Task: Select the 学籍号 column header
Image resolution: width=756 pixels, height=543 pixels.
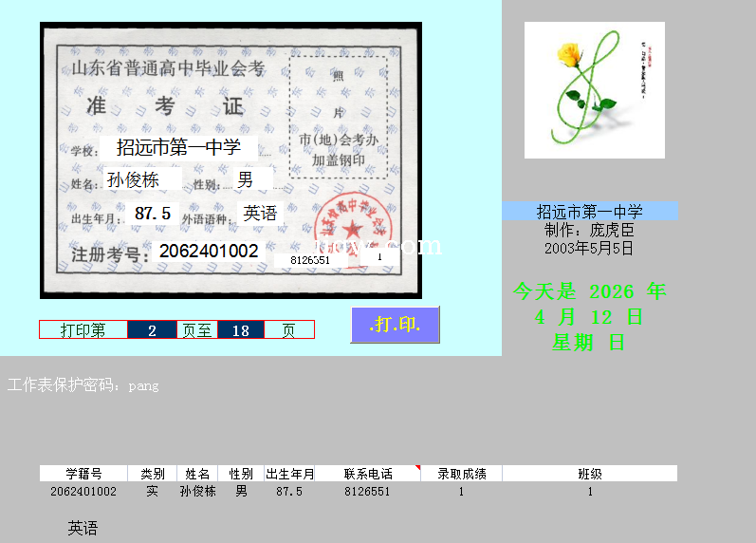Action: pos(83,474)
